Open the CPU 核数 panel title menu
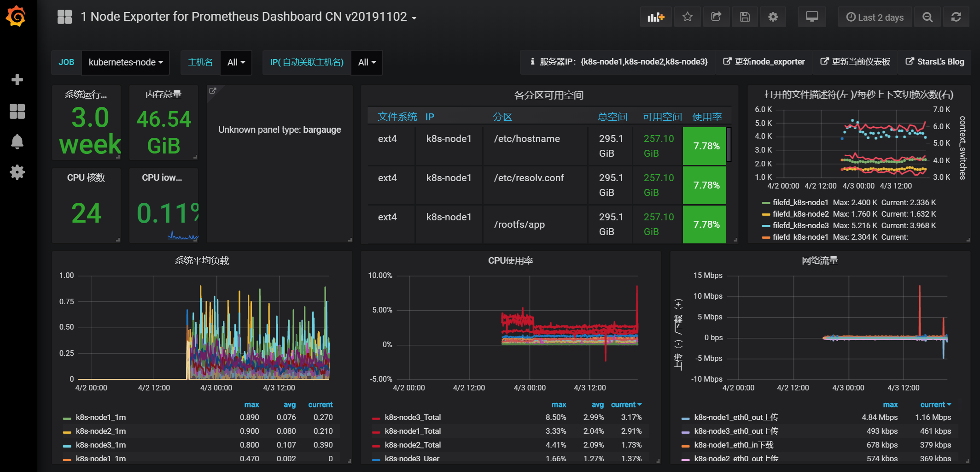The width and height of the screenshot is (980, 472). point(86,177)
